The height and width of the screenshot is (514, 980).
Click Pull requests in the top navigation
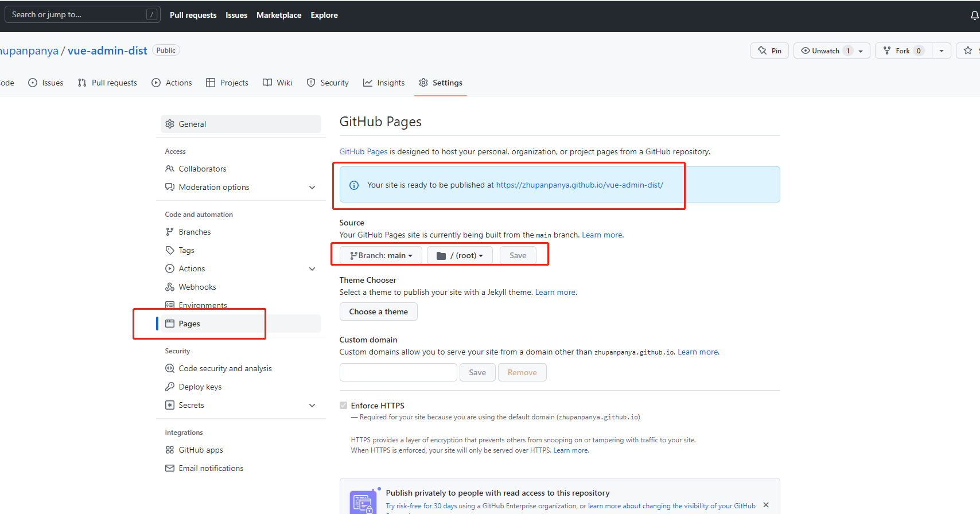[193, 15]
